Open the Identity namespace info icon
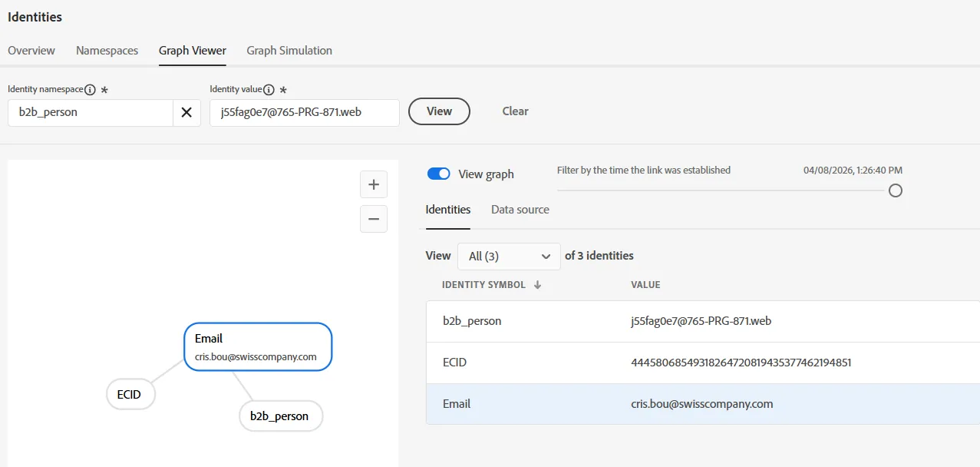Image resolution: width=980 pixels, height=467 pixels. (x=90, y=90)
